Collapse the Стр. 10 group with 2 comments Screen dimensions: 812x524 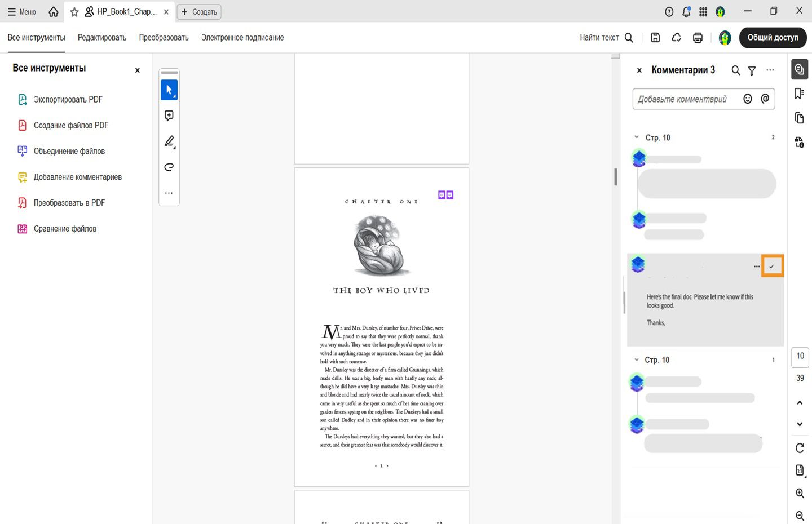coord(637,137)
